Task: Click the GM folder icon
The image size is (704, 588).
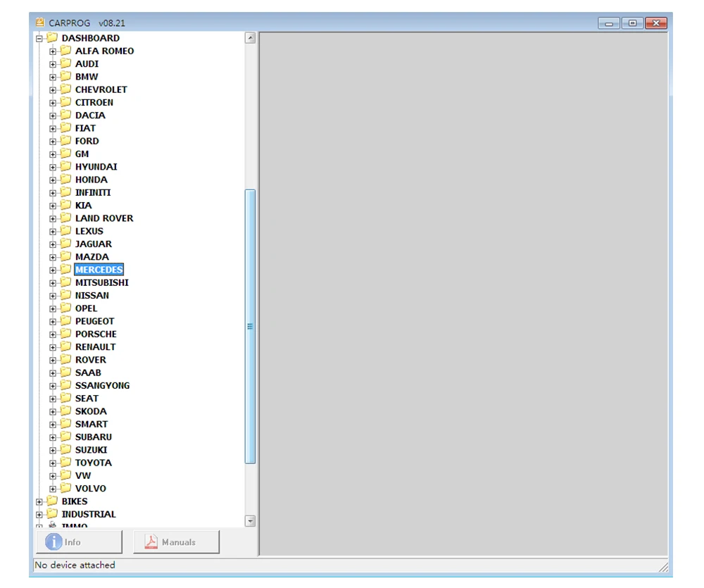Action: [x=66, y=154]
